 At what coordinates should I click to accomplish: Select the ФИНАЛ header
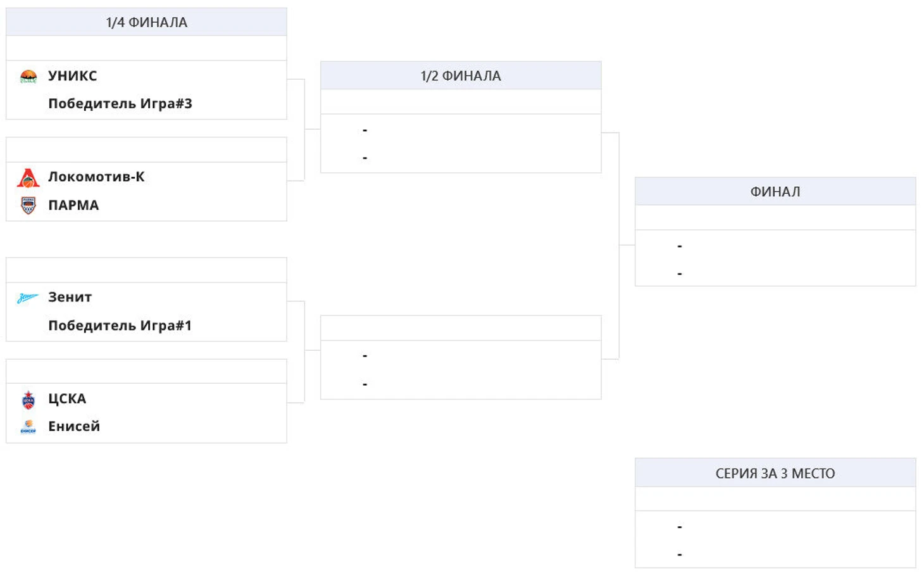pos(775,192)
